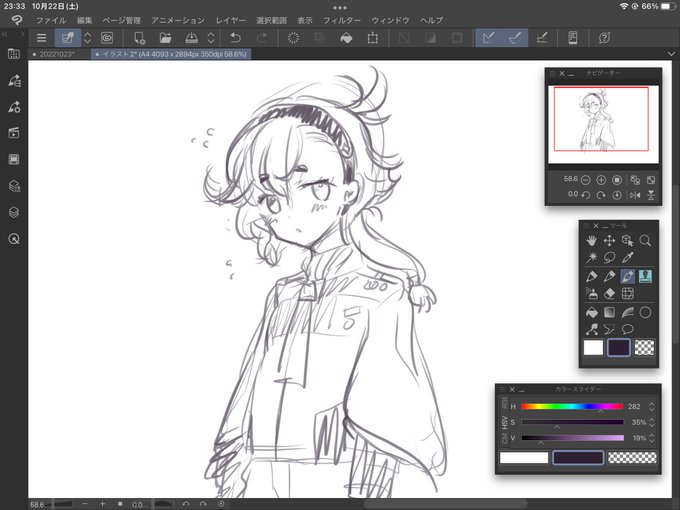Select the Pen tool in Tool palette

coord(592,276)
